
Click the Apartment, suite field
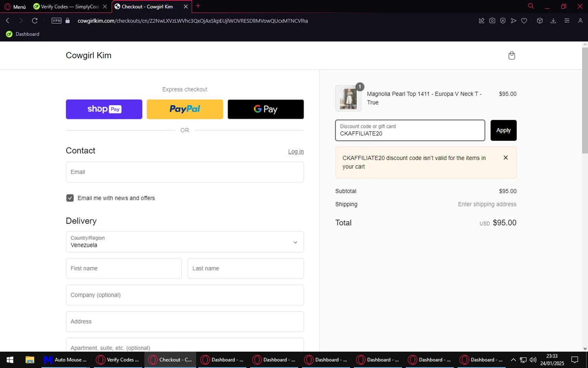185,345
